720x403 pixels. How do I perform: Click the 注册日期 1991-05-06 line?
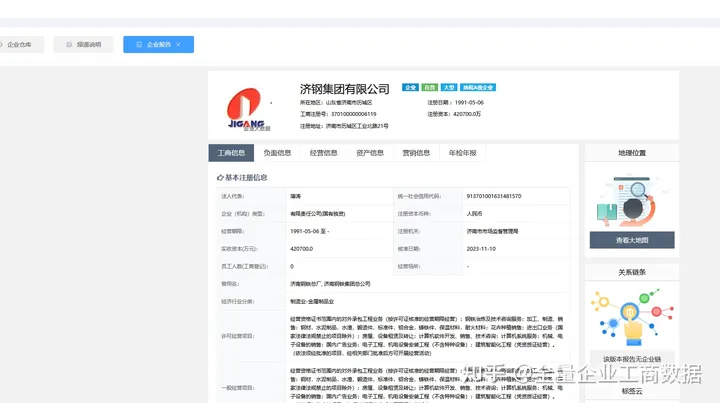click(x=455, y=102)
